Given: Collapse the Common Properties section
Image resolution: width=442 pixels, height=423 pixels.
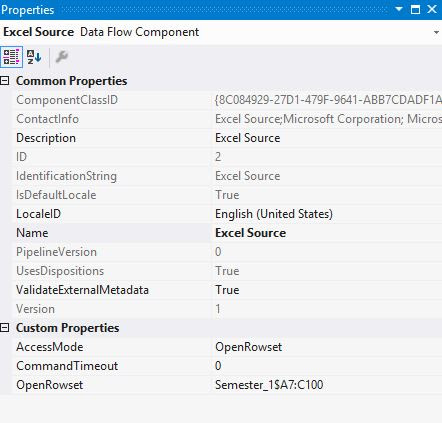Looking at the screenshot, I should pos(5,81).
